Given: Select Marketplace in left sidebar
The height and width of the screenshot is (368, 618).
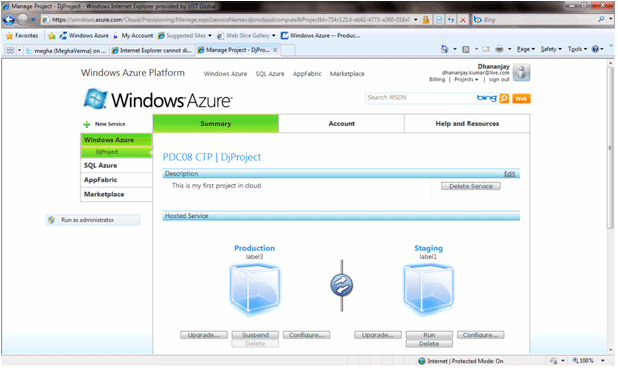Looking at the screenshot, I should click(x=116, y=194).
